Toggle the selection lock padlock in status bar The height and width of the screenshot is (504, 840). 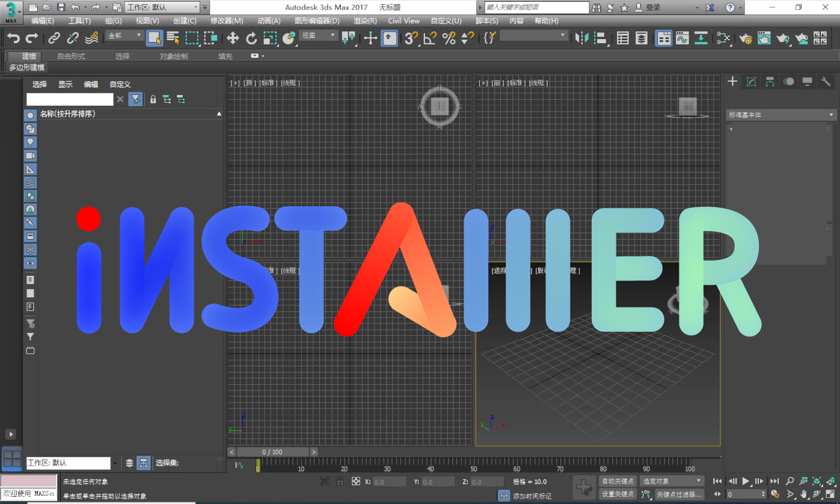coord(340,481)
